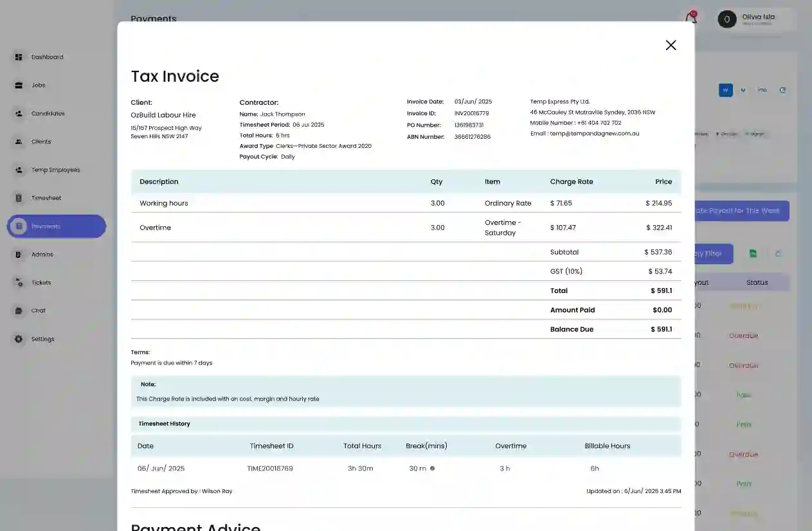Click the refresh icon next to view toggles
This screenshot has height=531, width=812.
coord(782,91)
